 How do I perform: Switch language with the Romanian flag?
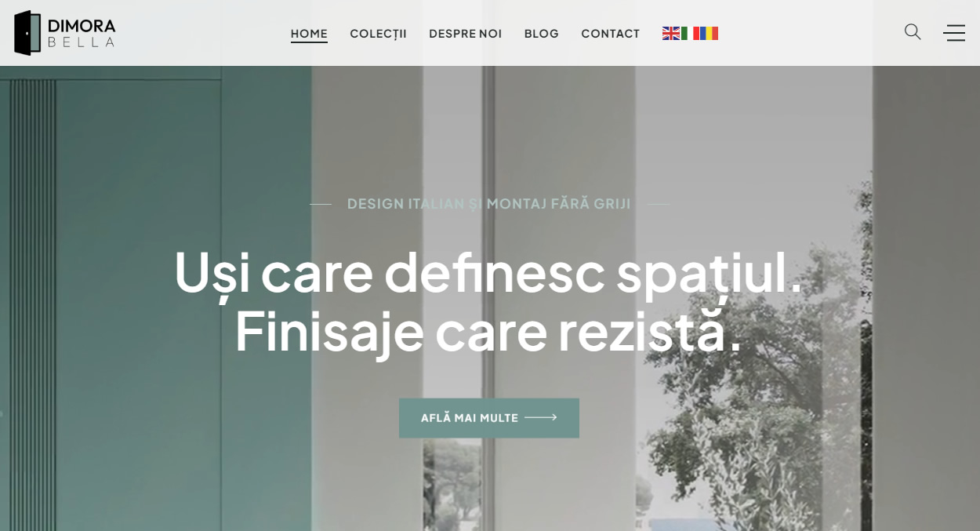[709, 33]
